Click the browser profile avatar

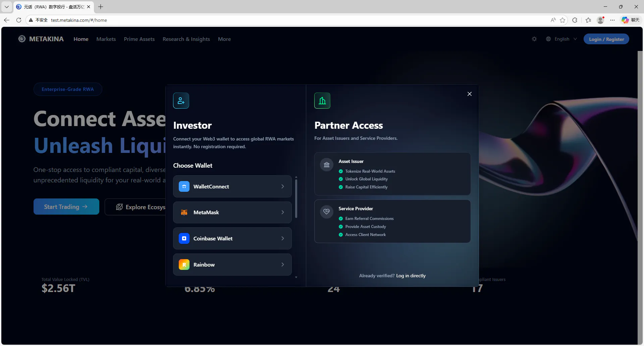(x=601, y=20)
